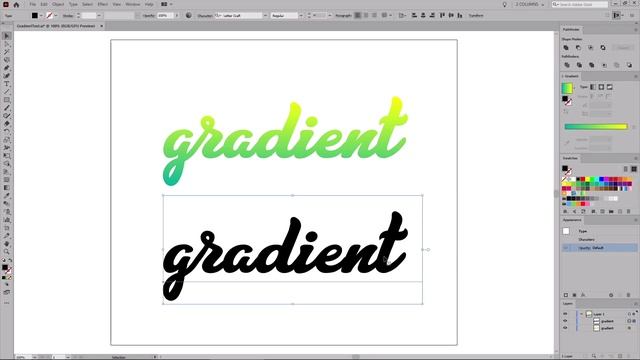Click Add New Stroke in Appearance panel

pos(566,295)
